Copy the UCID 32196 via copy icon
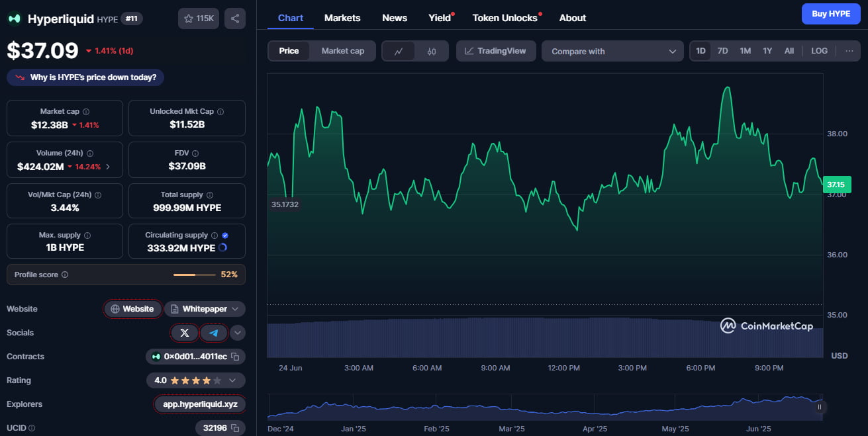The width and height of the screenshot is (868, 436). [235, 428]
